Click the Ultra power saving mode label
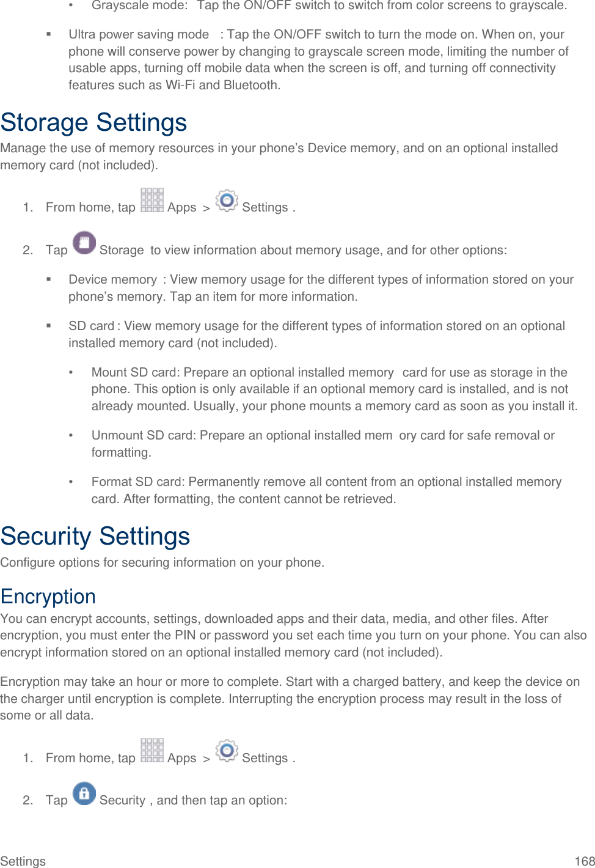The height and width of the screenshot is (868, 595). 139,34
